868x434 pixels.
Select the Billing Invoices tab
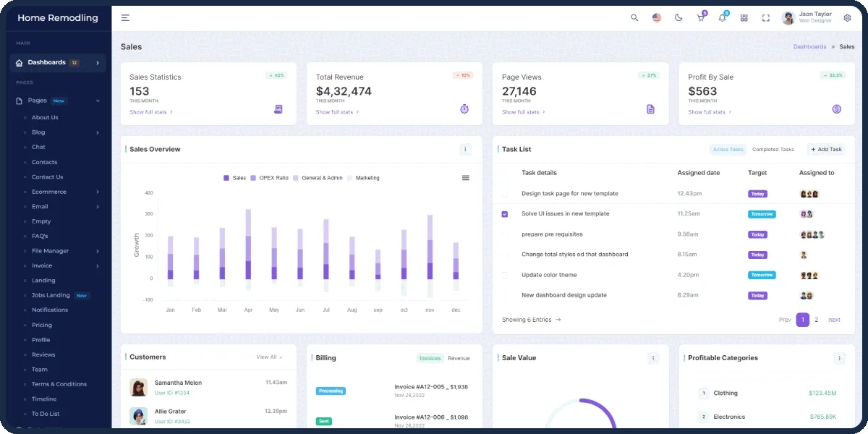tap(430, 358)
